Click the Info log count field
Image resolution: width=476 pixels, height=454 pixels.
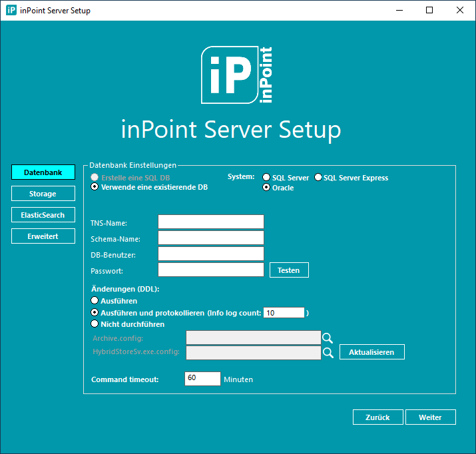click(x=284, y=313)
